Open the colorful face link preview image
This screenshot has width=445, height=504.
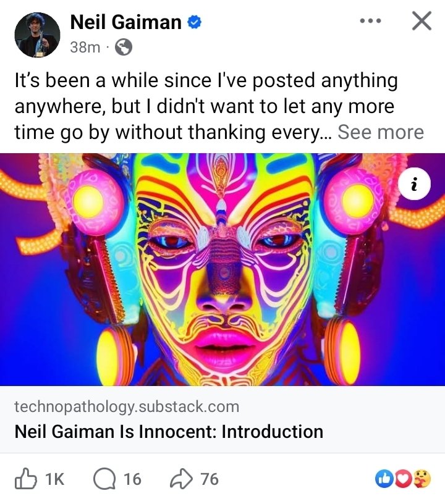coord(222,269)
